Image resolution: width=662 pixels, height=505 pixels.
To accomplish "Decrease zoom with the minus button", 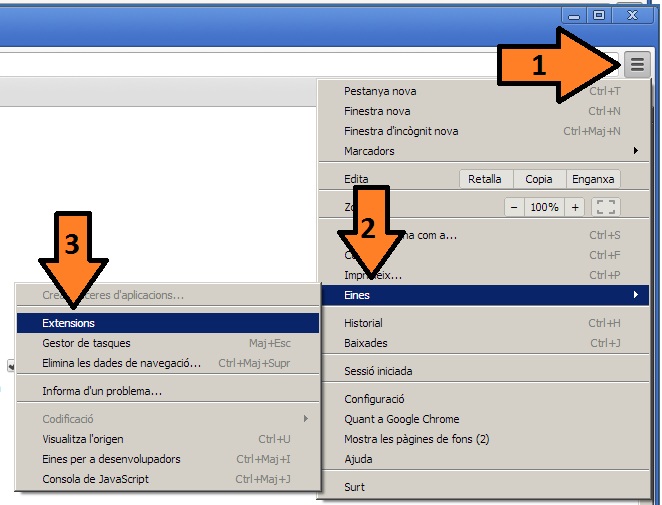I will (514, 207).
